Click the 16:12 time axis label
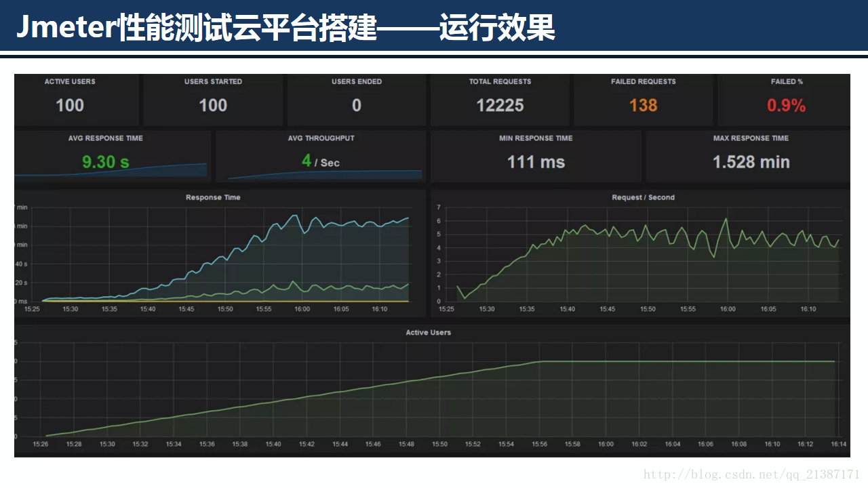Viewport: 868px width, 488px height. click(805, 445)
